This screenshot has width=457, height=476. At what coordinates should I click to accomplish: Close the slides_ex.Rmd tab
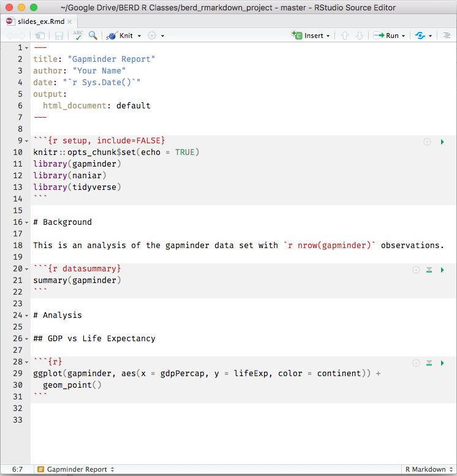[70, 21]
